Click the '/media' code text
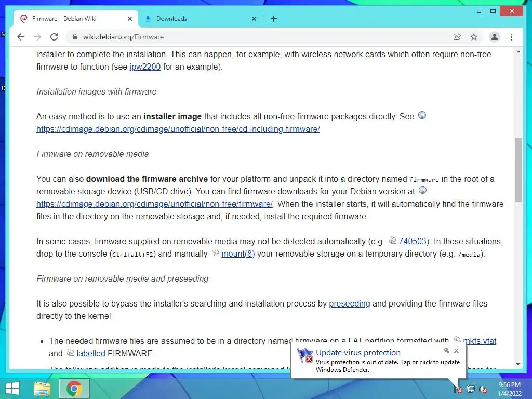The width and height of the screenshot is (532, 399). [470, 255]
